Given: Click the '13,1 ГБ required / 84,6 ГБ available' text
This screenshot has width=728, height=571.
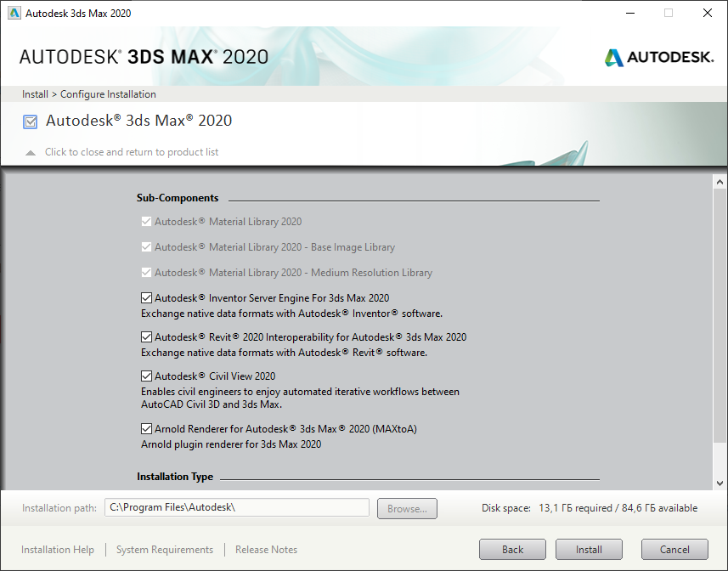Looking at the screenshot, I should coord(618,508).
